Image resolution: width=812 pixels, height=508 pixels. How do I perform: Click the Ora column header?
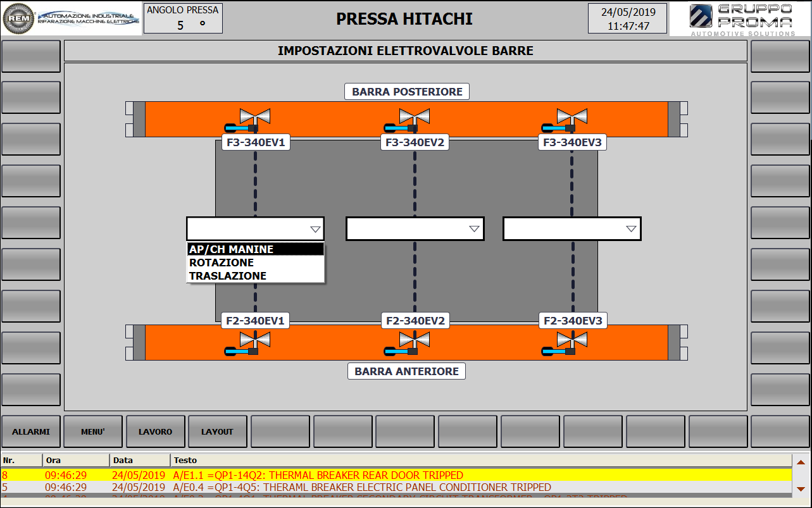pyautogui.click(x=76, y=460)
